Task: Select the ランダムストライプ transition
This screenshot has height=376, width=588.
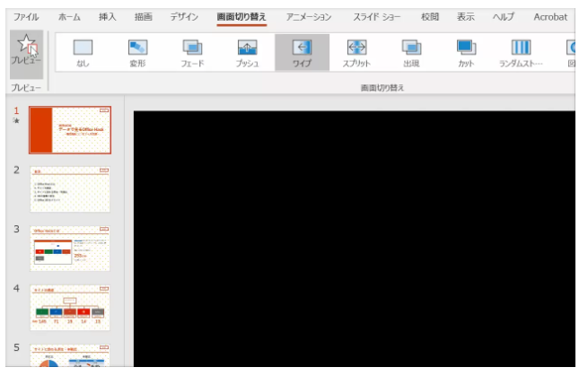Action: 521,53
